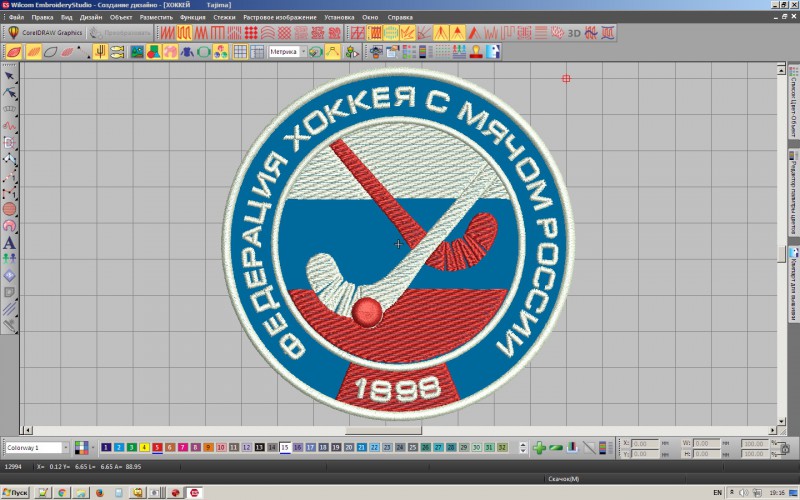
Task: Open the Растровое изображение menu
Action: point(280,17)
